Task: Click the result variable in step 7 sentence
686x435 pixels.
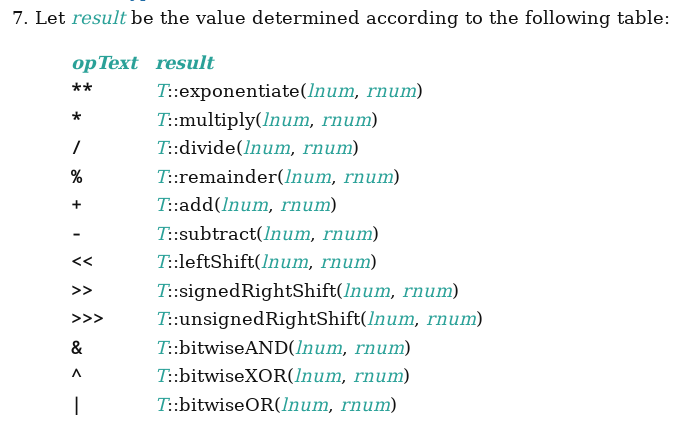Action: (x=98, y=19)
